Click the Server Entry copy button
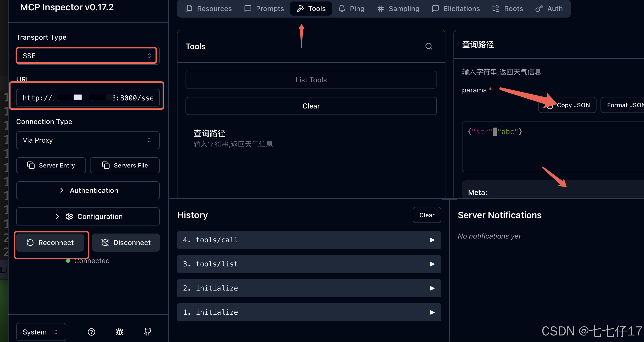Image resolution: width=644 pixels, height=342 pixels. [51, 165]
